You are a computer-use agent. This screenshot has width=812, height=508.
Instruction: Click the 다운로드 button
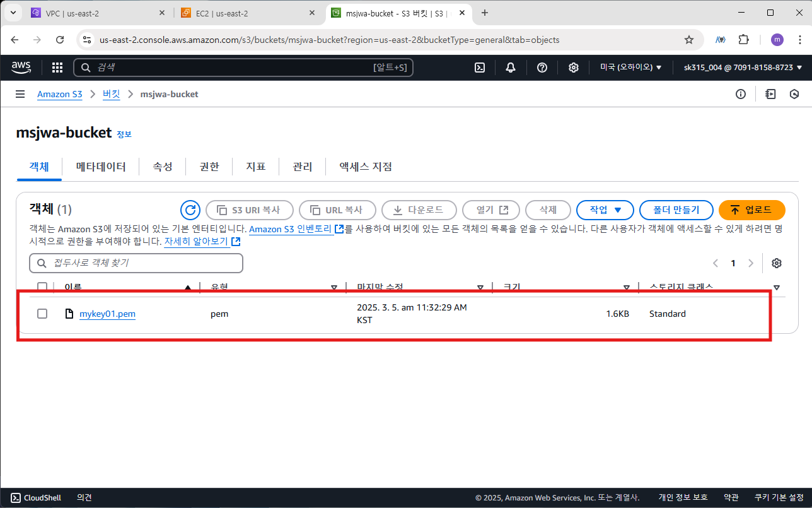[419, 210]
